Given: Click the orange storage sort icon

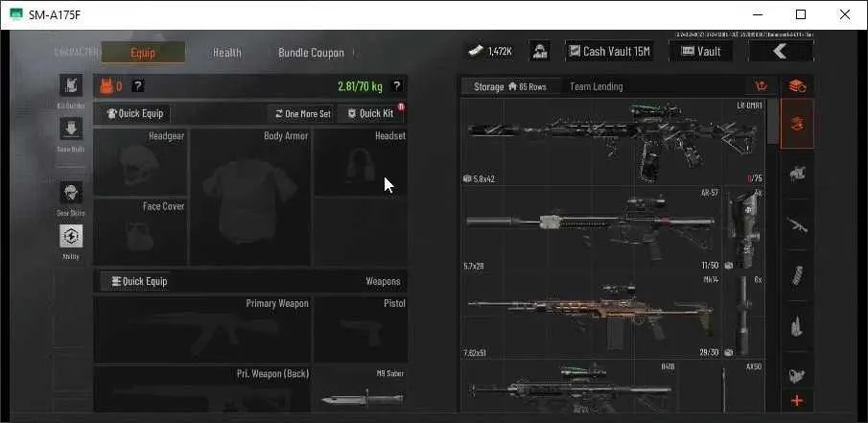Looking at the screenshot, I should pyautogui.click(x=762, y=86).
